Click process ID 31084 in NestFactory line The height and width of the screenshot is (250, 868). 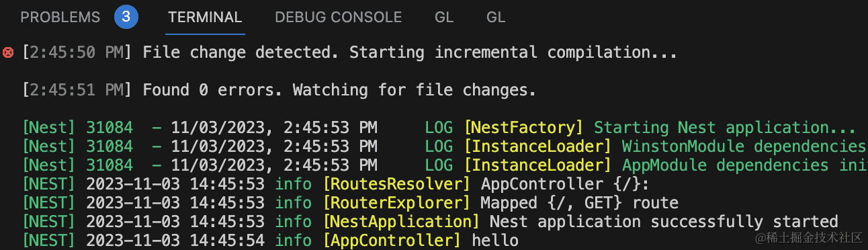pos(110,128)
